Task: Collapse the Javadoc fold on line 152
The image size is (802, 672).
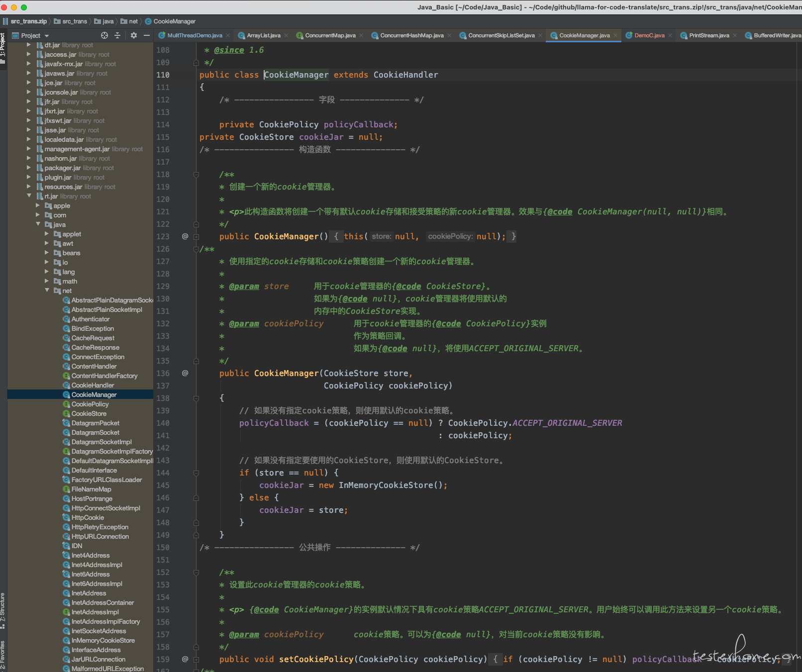Action: tap(196, 573)
